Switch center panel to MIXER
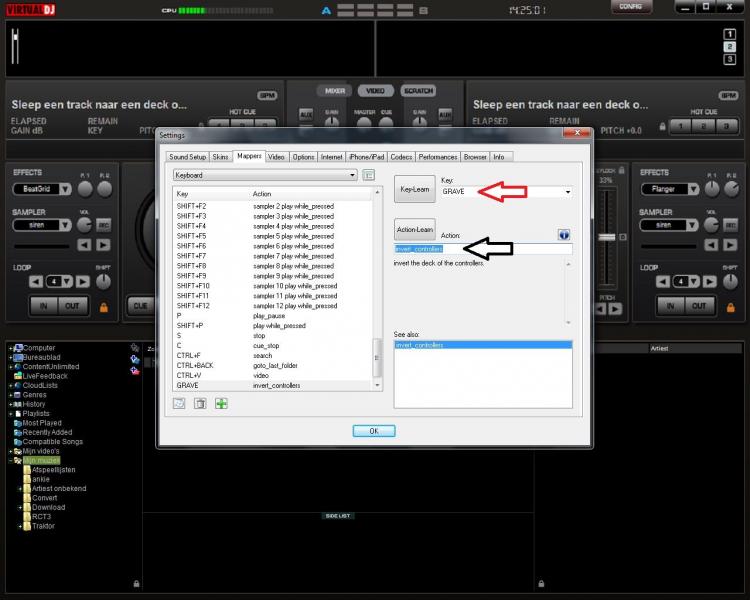The image size is (750, 600). [334, 90]
